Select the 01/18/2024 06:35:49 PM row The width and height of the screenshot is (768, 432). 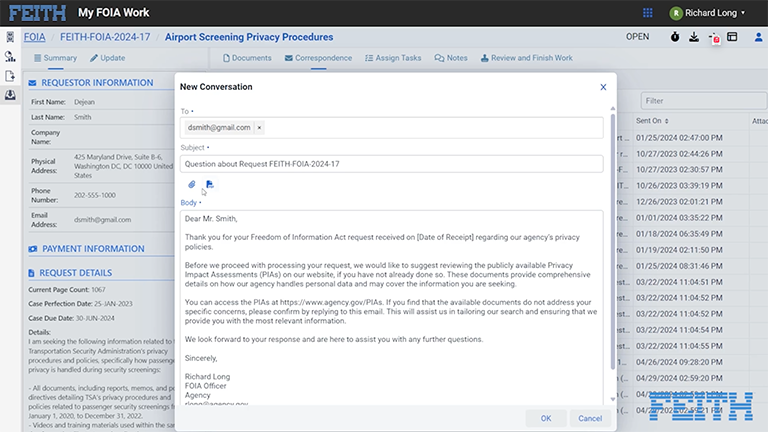(679, 234)
